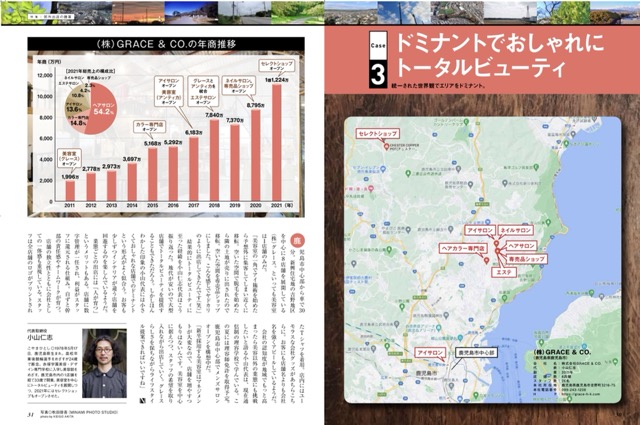Viewport: 640px width, 425px height.
Task: Select the 2011 bar value 1,996万
Action: [70, 177]
